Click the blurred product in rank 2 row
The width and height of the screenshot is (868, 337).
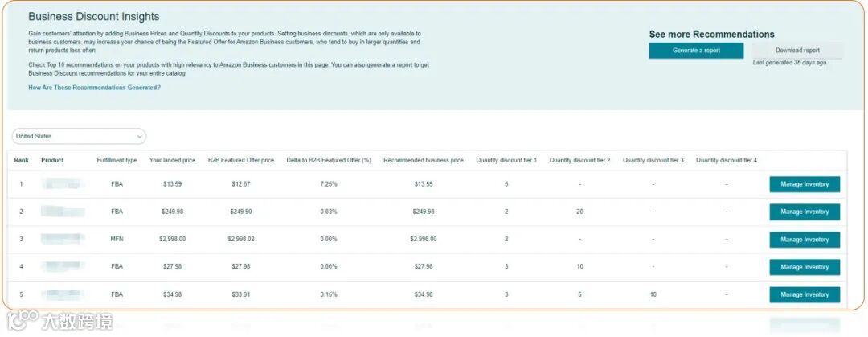coord(63,212)
